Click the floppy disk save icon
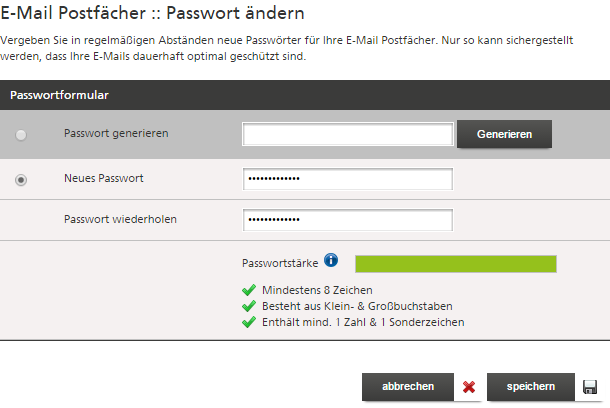This screenshot has height=408, width=610. pos(590,387)
